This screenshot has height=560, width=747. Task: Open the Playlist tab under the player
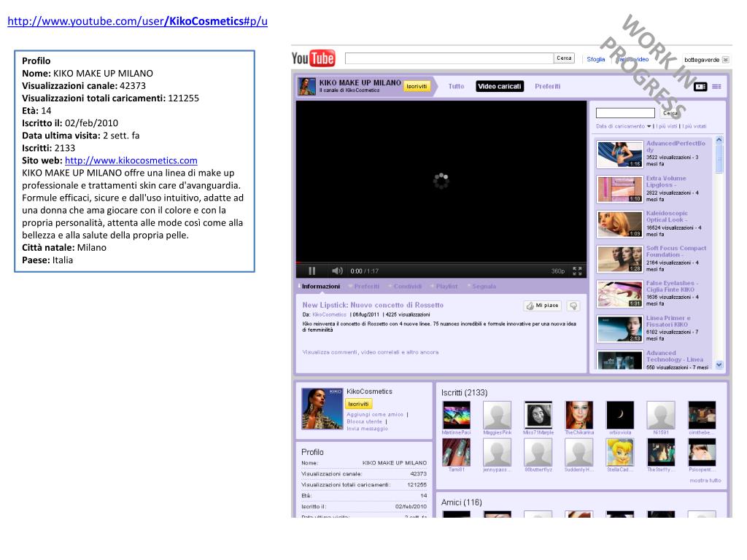point(446,286)
